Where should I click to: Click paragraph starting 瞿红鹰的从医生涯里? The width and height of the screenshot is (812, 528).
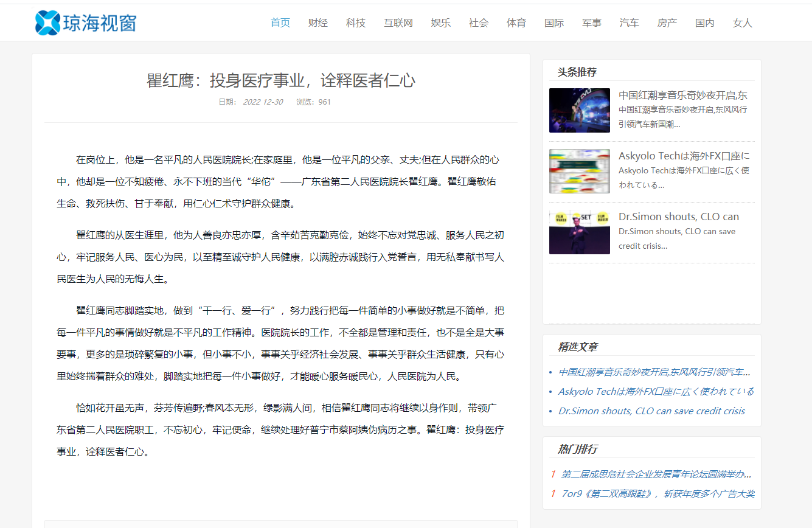(x=280, y=257)
